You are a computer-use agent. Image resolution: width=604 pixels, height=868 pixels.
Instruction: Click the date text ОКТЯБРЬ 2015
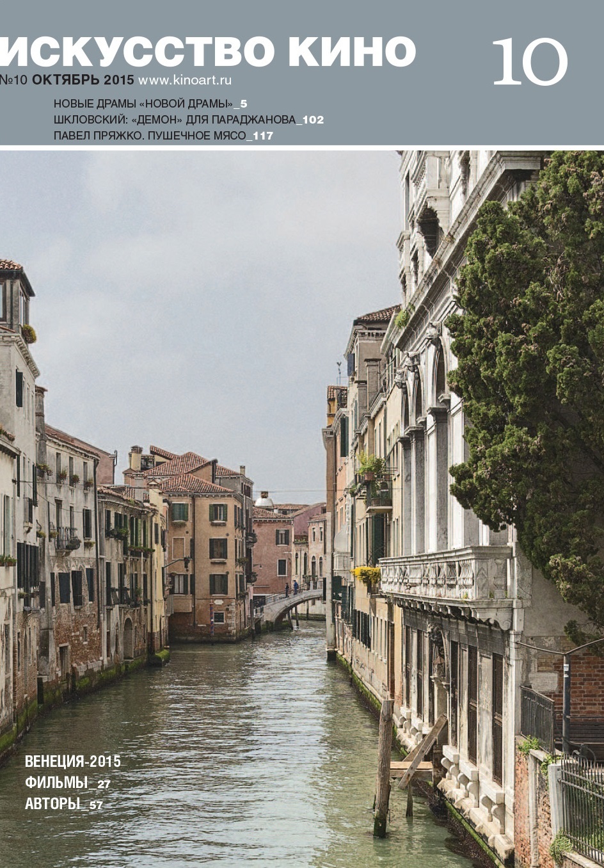(83, 80)
